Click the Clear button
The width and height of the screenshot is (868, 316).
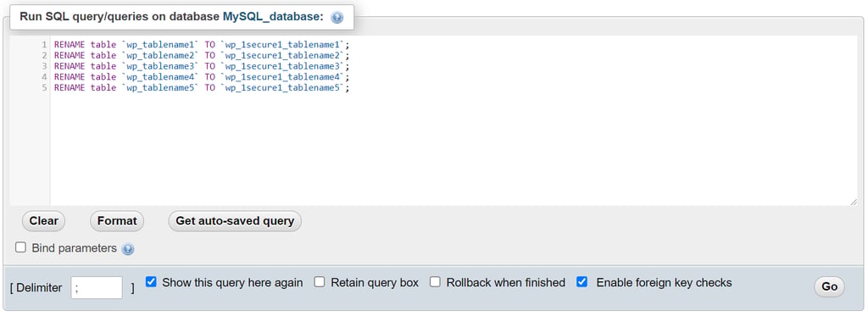pyautogui.click(x=44, y=221)
